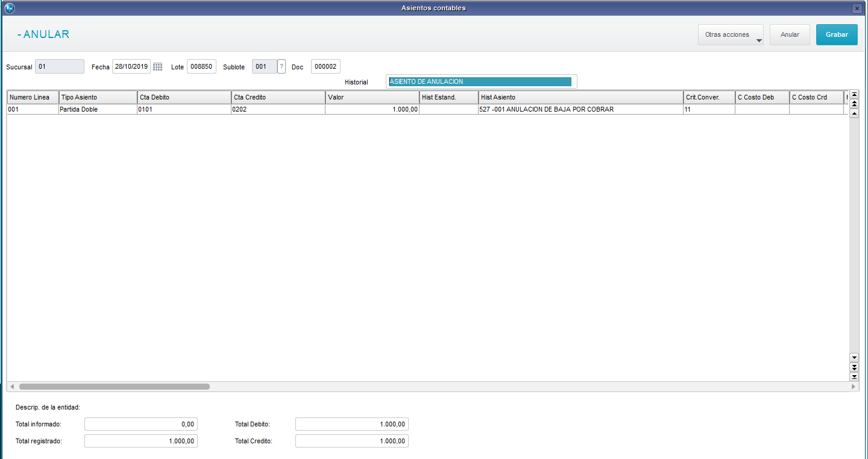Click the Lote field 008850
The image size is (868, 459).
click(201, 66)
